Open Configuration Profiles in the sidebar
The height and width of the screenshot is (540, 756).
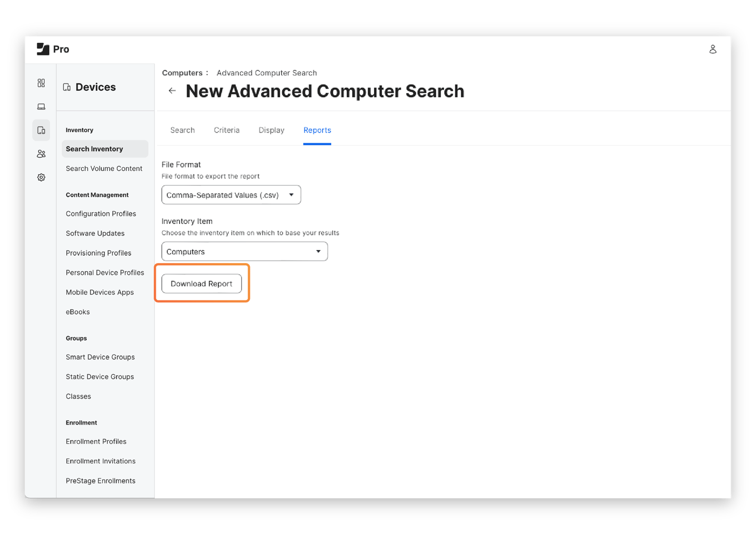click(x=101, y=214)
